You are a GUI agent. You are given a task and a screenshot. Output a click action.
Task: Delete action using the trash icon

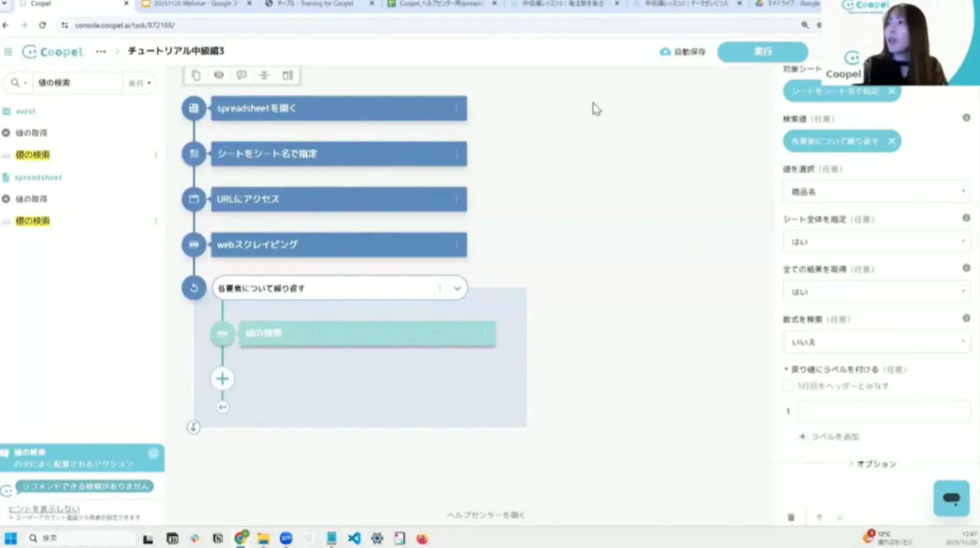(791, 517)
